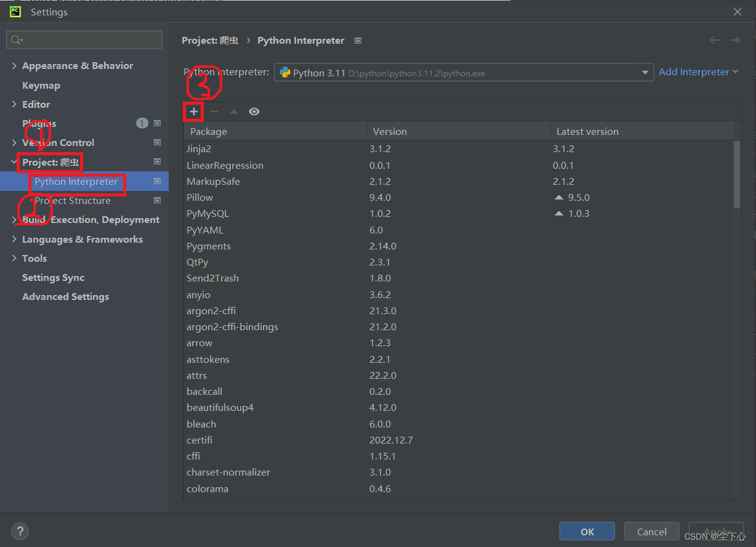
Task: Select the certifi package row
Action: (x=459, y=440)
